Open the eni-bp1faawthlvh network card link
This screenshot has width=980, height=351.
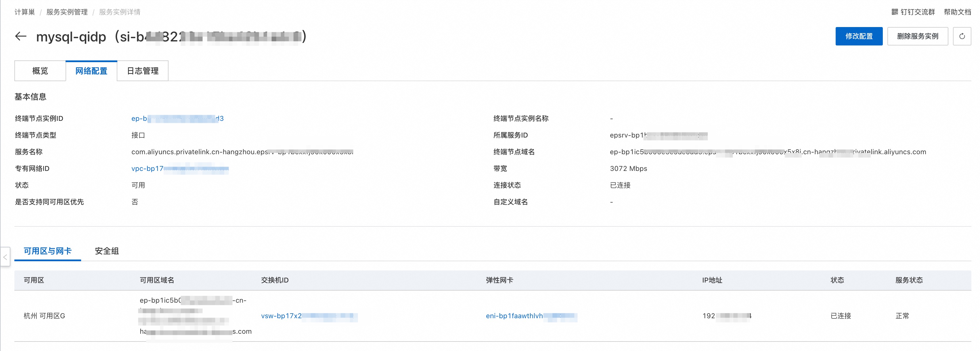point(531,316)
